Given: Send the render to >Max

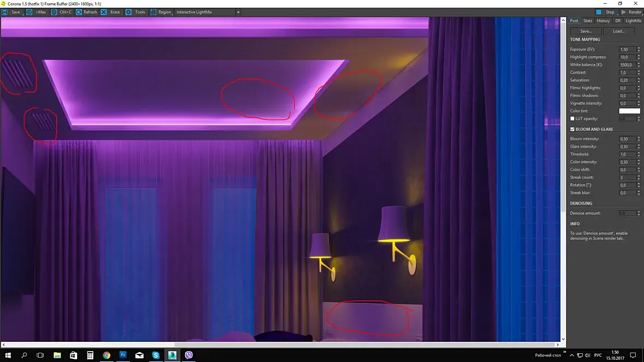Looking at the screenshot, I should pos(37,12).
